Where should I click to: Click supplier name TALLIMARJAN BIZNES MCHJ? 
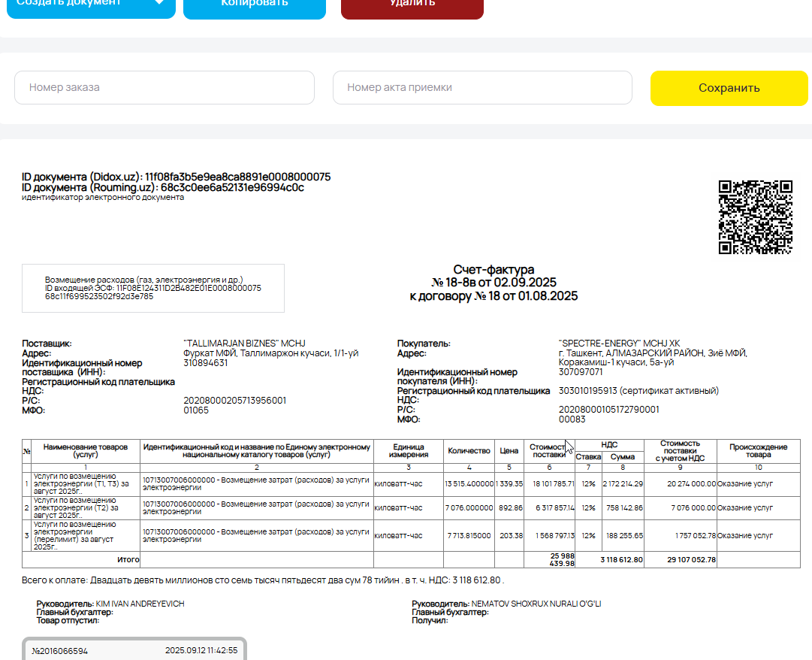(x=244, y=344)
